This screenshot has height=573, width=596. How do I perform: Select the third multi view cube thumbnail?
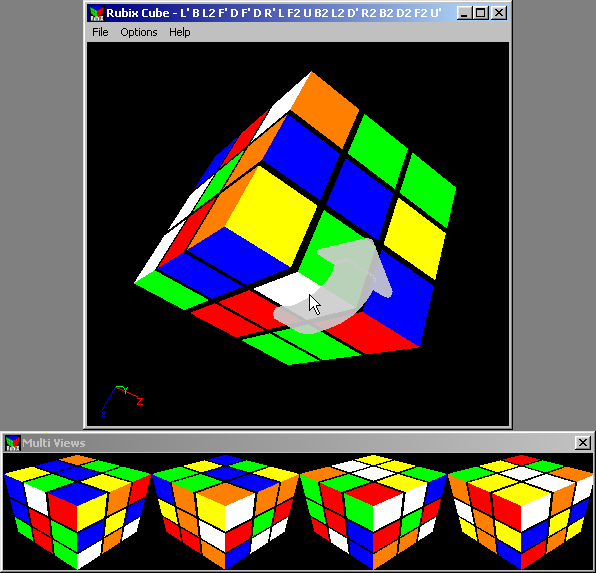(x=373, y=511)
